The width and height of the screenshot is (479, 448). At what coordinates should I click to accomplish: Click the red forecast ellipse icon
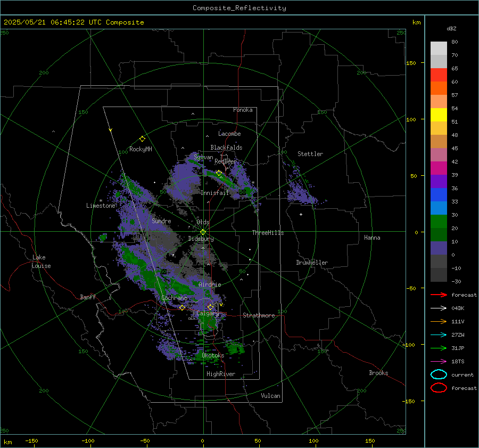pos(439,388)
